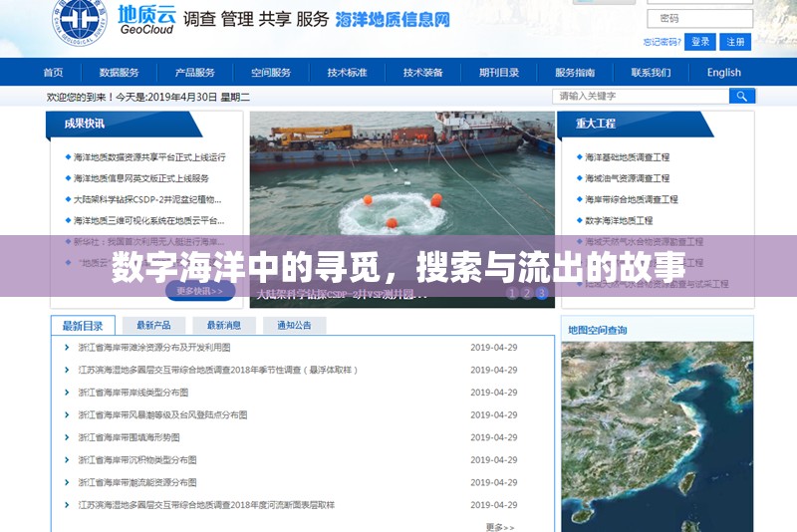Open 江苏滨海湿地 2018年度河流断面表层取样 entry
The height and width of the screenshot is (532, 797).
point(206,505)
